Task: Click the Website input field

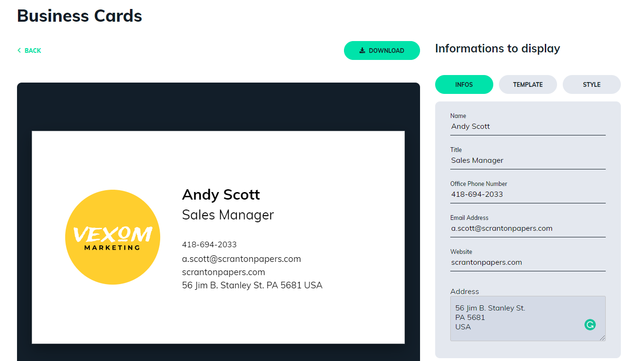Action: (527, 262)
